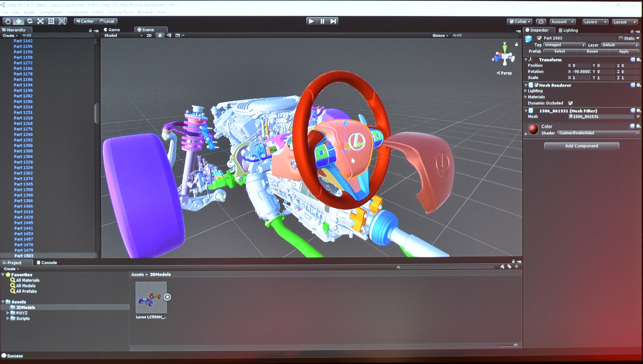Switch to the Lighting tab
643x364 pixels.
(568, 30)
